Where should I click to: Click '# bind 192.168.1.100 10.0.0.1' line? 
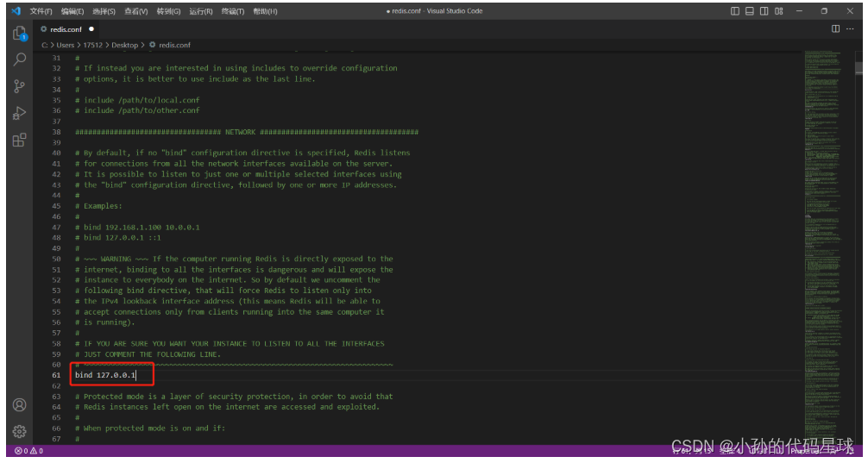[x=137, y=227]
